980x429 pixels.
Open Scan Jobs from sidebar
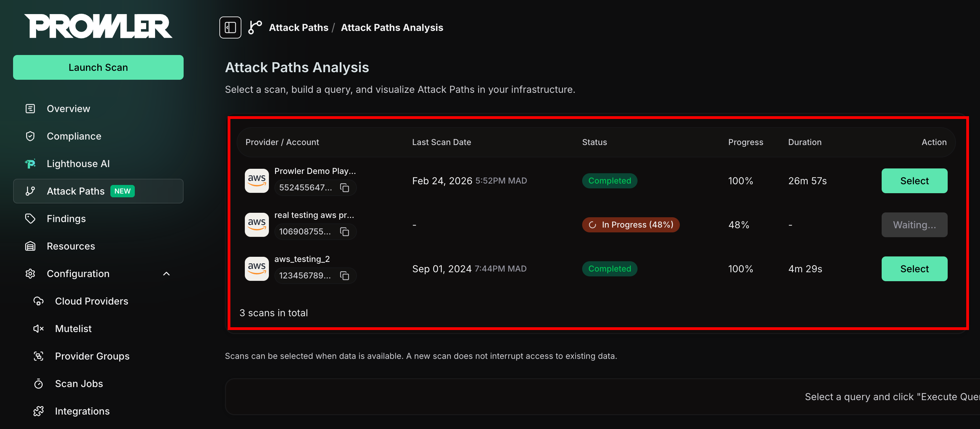tap(79, 384)
